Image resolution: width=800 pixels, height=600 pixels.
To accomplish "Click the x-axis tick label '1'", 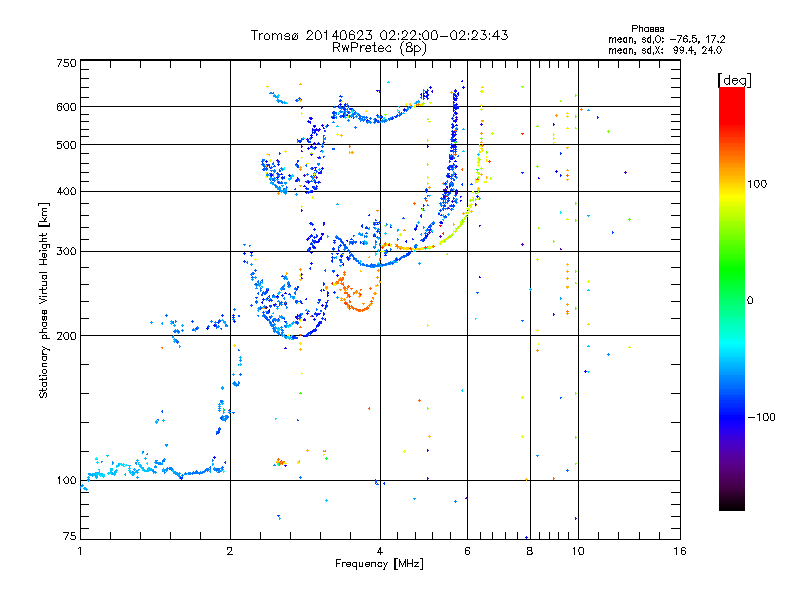I will point(80,551).
